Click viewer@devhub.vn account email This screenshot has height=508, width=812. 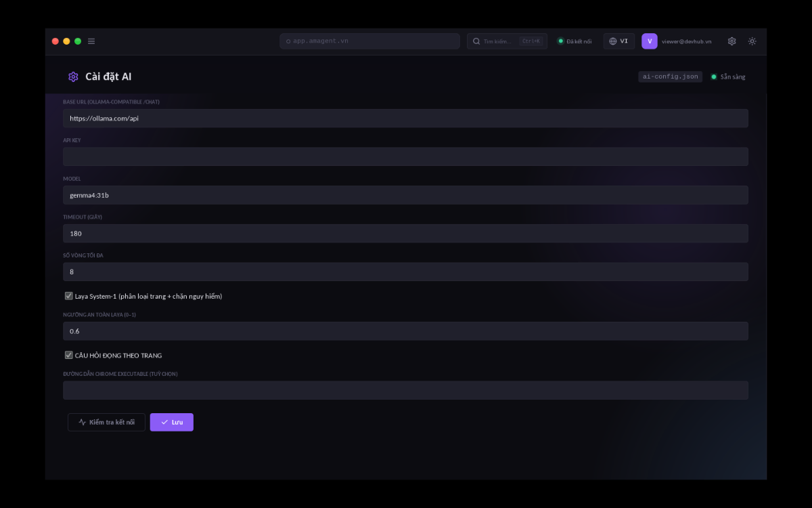click(x=687, y=41)
